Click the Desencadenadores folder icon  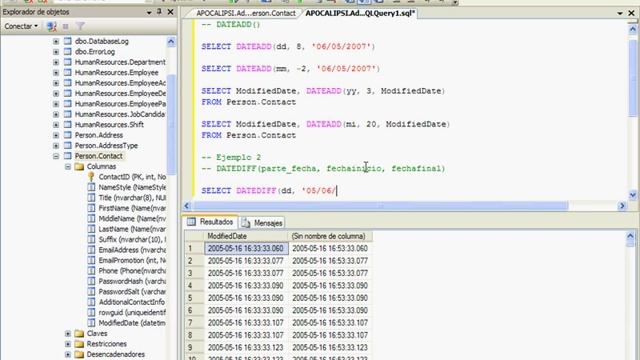(80, 354)
